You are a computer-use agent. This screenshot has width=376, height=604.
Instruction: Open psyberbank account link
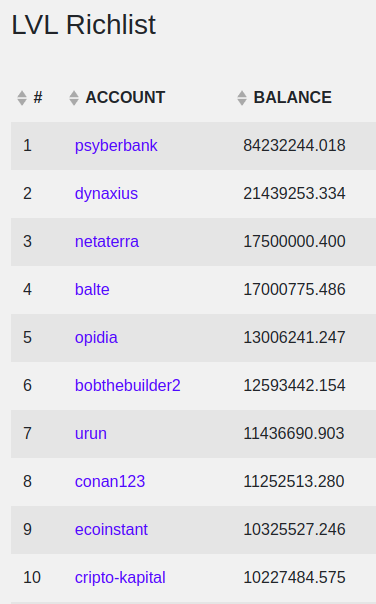point(116,146)
